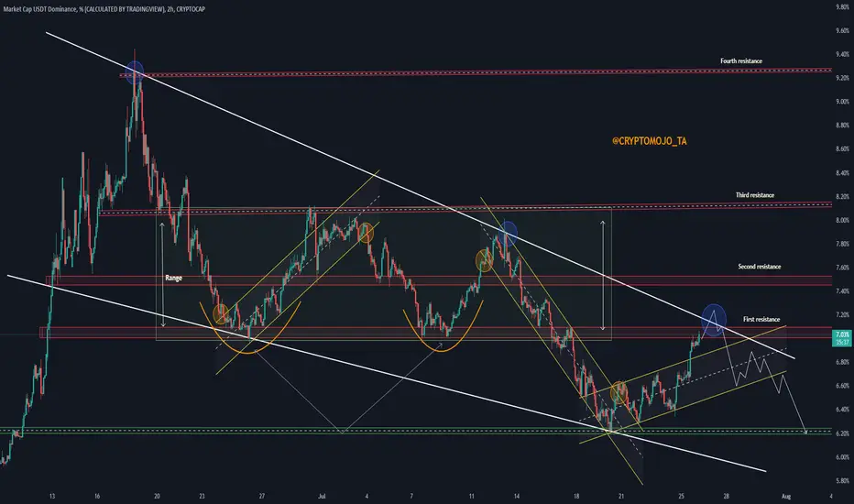
Task: Click the '13' date on time axis
Action: (51, 497)
